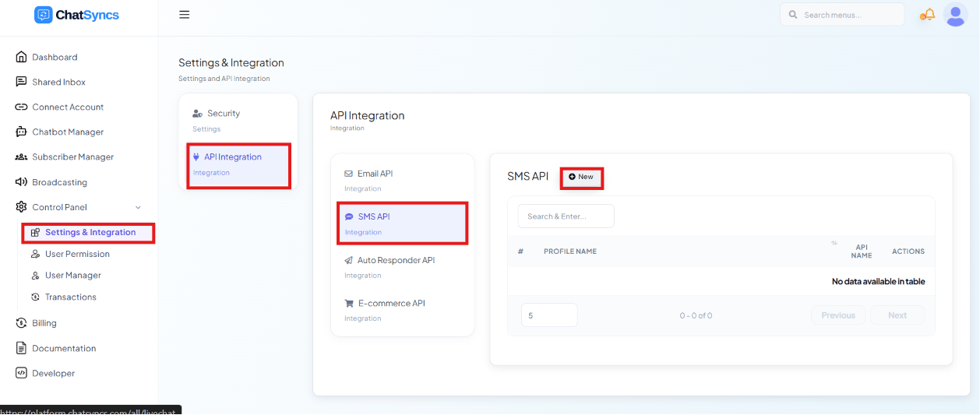Focus the Search & Enter table field
The height and width of the screenshot is (415, 980).
point(566,216)
